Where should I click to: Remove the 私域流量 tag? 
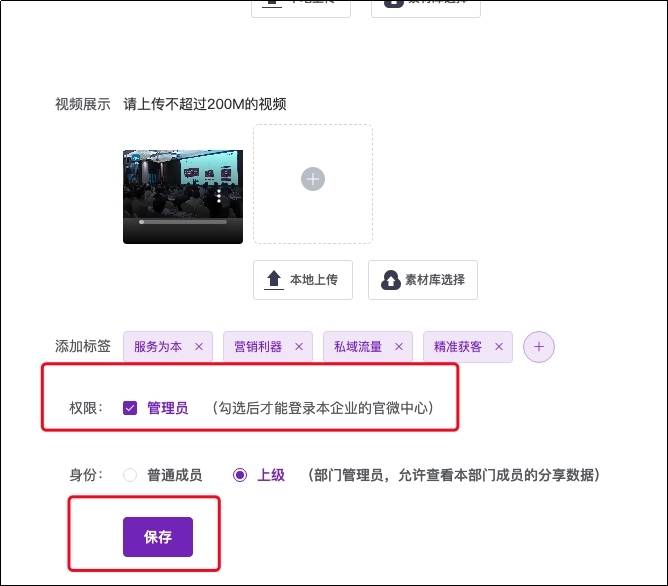point(398,347)
